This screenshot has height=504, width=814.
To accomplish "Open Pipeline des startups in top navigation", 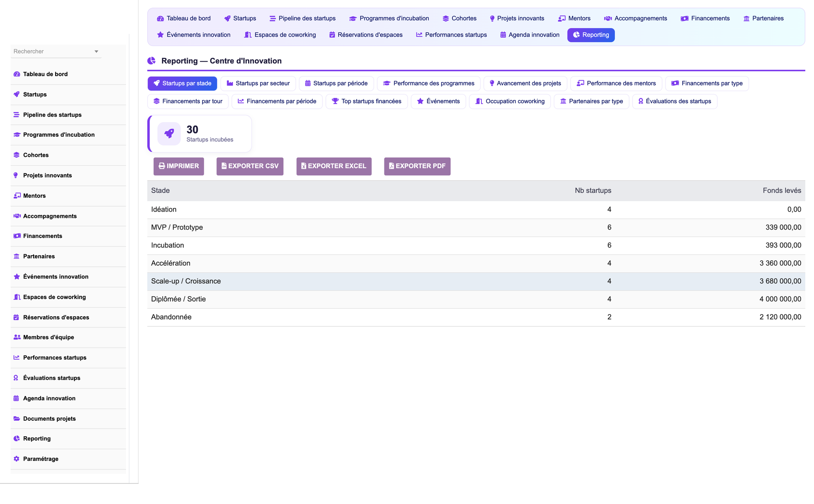I will pyautogui.click(x=302, y=18).
